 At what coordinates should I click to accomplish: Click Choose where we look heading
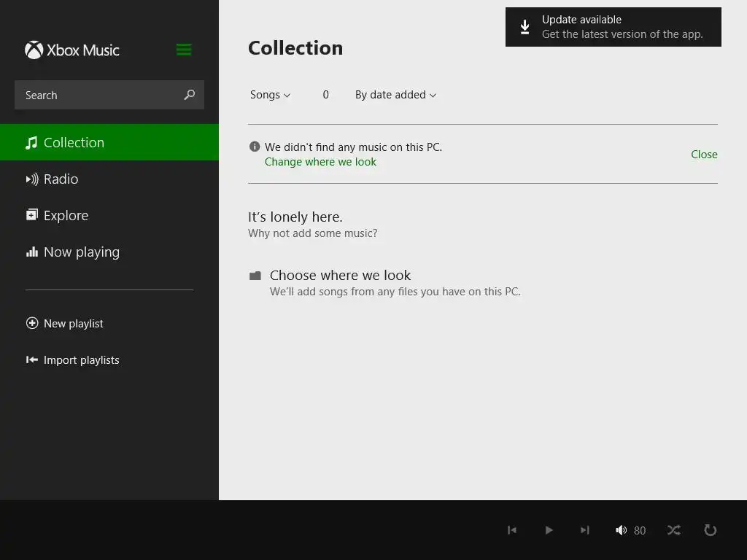coord(340,275)
